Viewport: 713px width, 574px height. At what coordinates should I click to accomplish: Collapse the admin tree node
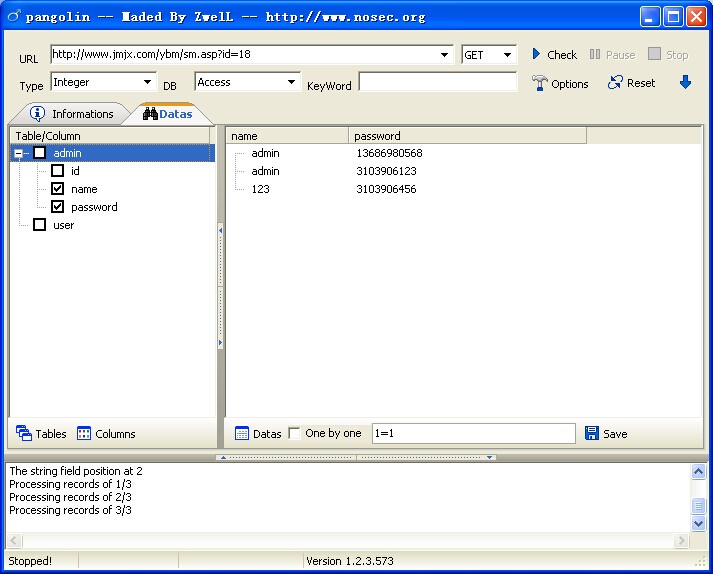[18, 153]
